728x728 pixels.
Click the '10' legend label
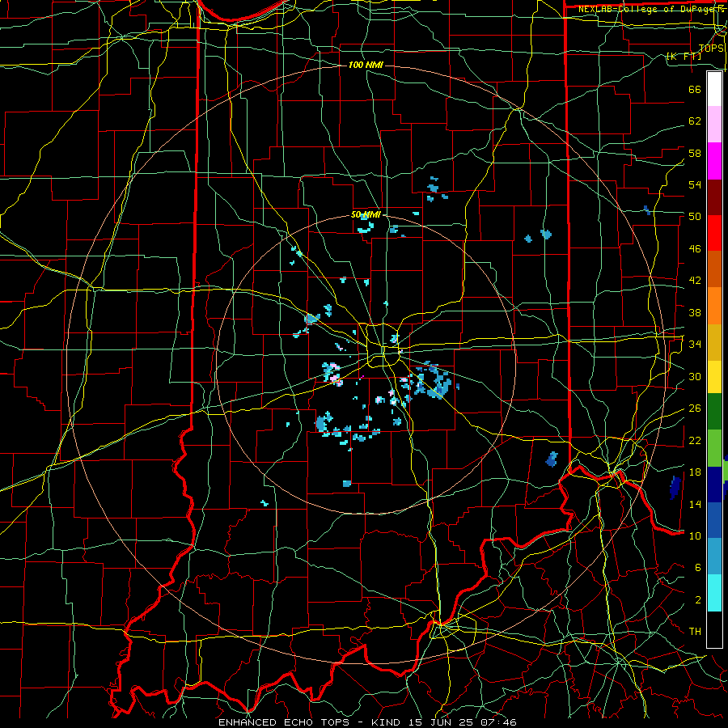tap(695, 535)
